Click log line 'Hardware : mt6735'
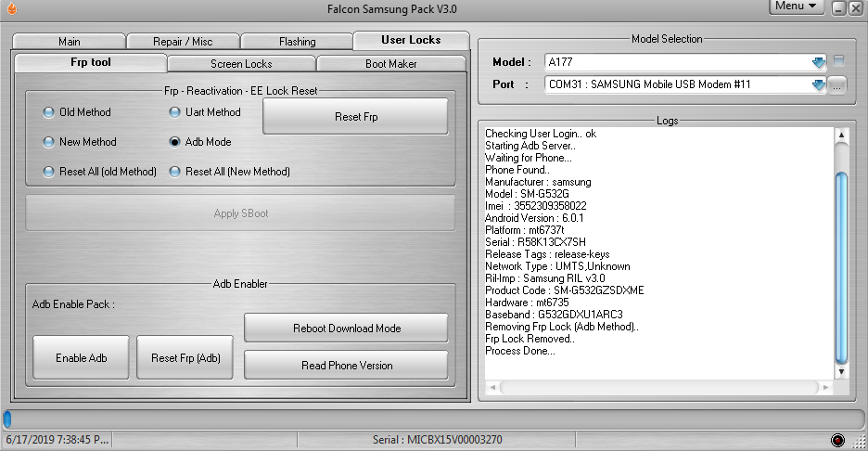Image resolution: width=868 pixels, height=451 pixels. coord(527,303)
